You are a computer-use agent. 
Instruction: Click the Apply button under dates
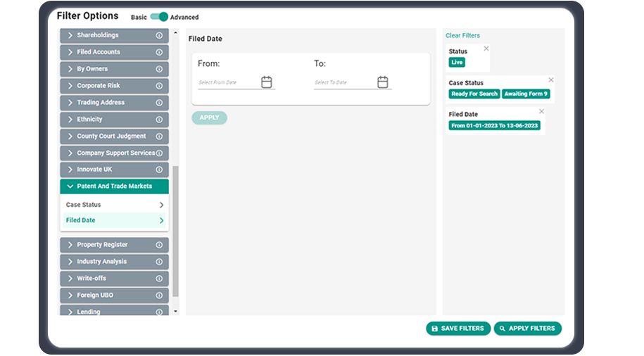coord(210,117)
